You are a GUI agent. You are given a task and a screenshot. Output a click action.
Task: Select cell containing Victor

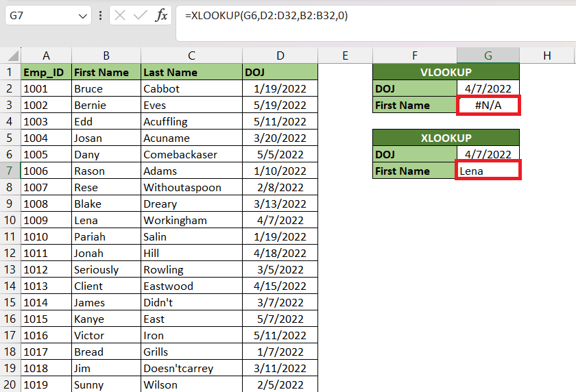106,335
